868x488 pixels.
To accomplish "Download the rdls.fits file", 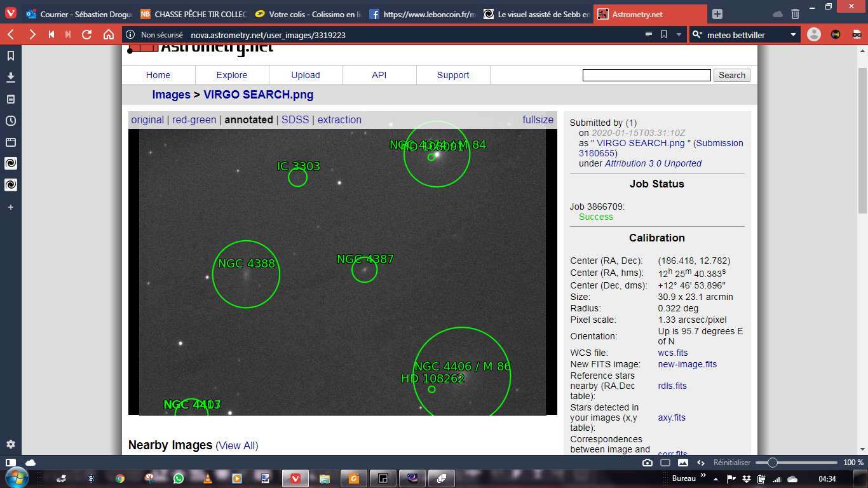I will pyautogui.click(x=672, y=386).
